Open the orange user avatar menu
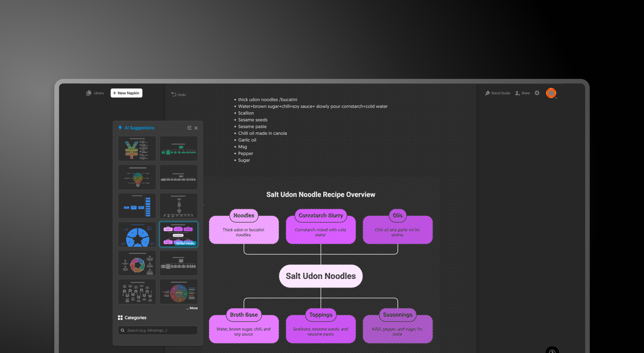 click(x=551, y=93)
